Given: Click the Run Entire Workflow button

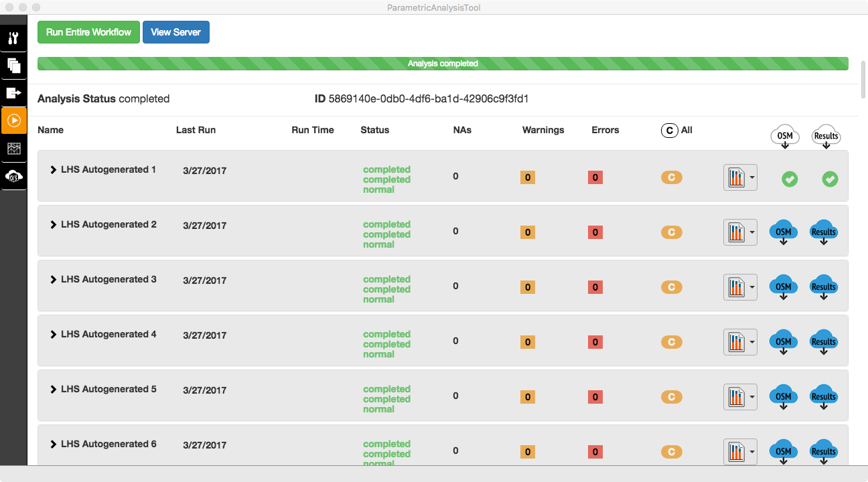Looking at the screenshot, I should click(x=88, y=32).
